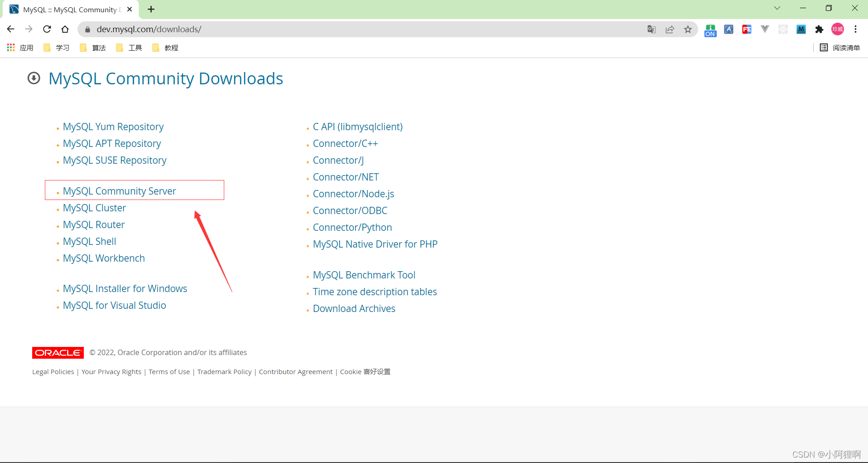Open the blue M extension
This screenshot has width=868, height=463.
click(801, 29)
